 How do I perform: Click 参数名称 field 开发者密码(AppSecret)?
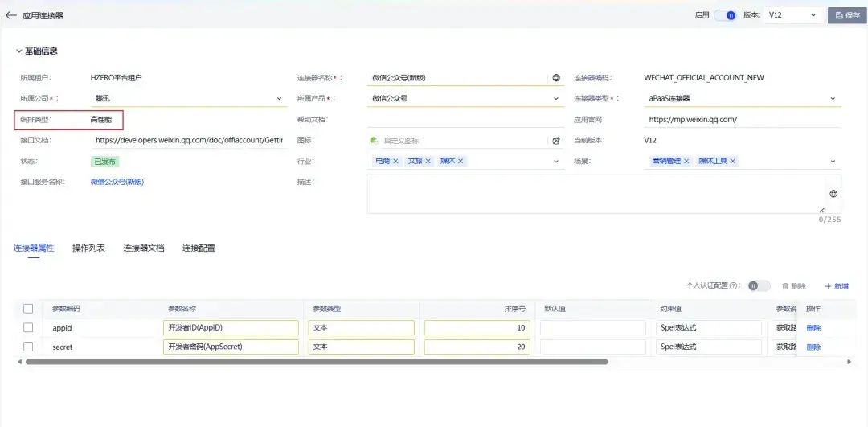[x=231, y=347]
